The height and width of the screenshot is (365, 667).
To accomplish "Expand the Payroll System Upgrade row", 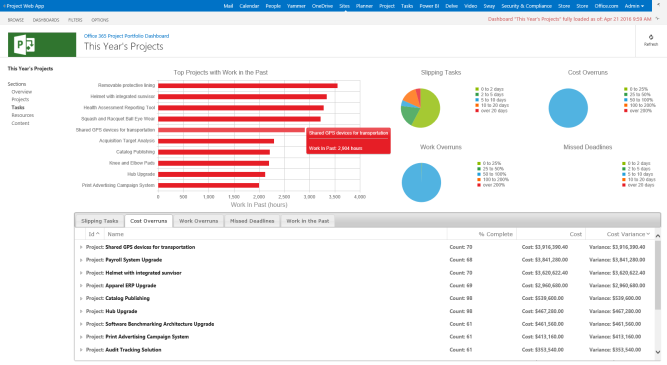I will pyautogui.click(x=81, y=260).
